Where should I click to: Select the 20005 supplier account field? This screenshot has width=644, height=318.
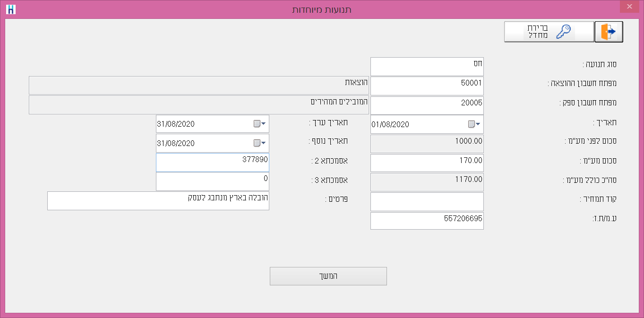point(427,105)
